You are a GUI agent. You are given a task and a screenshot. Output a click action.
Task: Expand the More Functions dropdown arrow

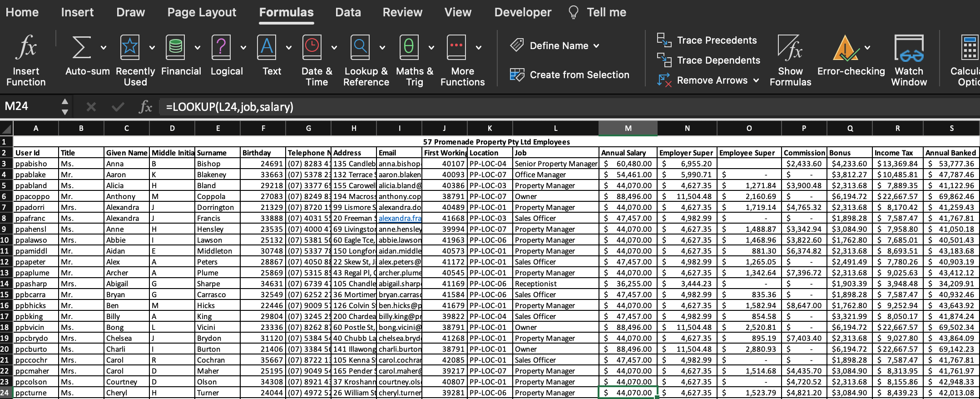click(479, 47)
